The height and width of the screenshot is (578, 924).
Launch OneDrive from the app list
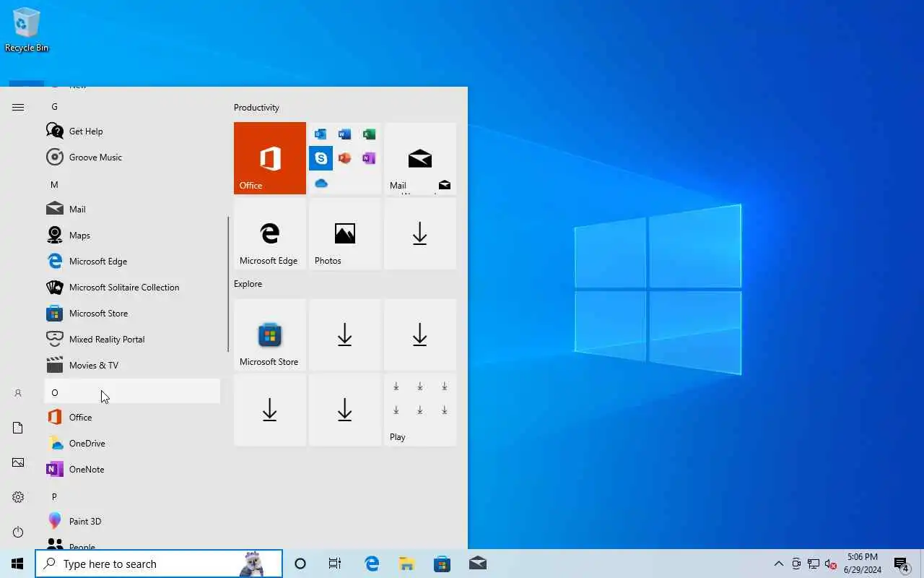(x=132, y=443)
